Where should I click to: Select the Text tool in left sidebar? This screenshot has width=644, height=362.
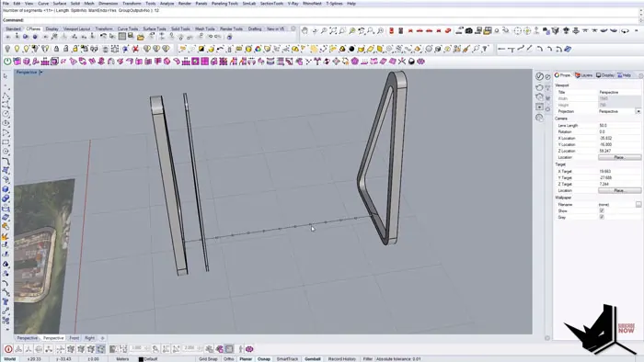(x=6, y=302)
